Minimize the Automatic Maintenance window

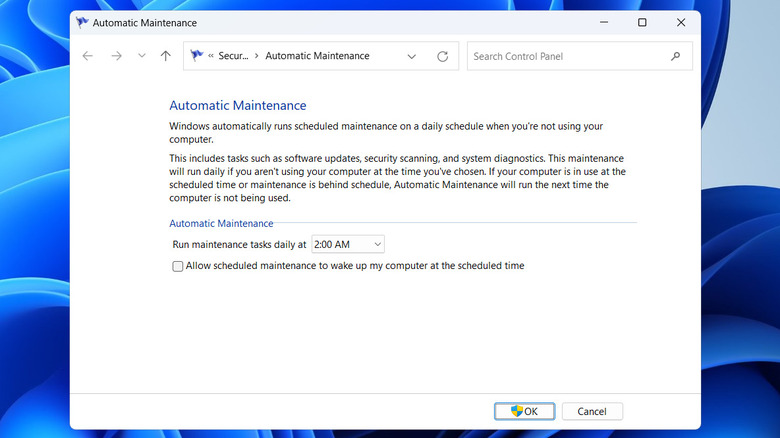tap(603, 23)
